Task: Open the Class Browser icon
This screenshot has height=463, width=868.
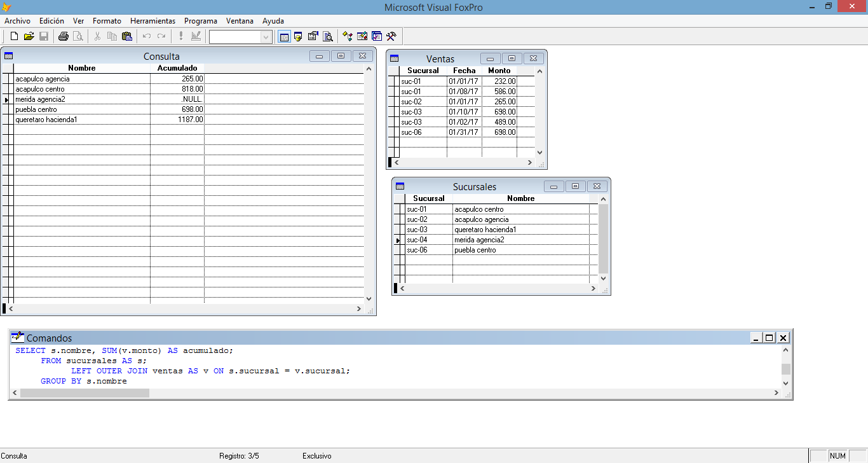Action: pos(348,37)
